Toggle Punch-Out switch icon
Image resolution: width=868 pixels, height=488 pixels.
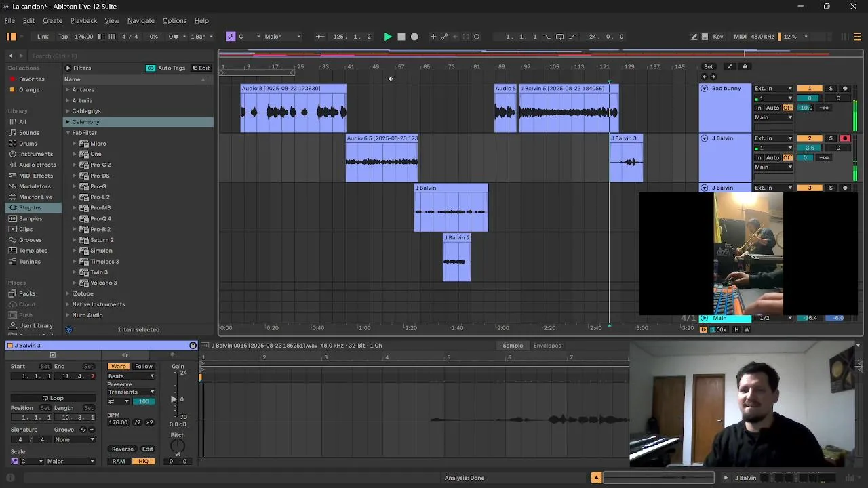[x=572, y=37]
